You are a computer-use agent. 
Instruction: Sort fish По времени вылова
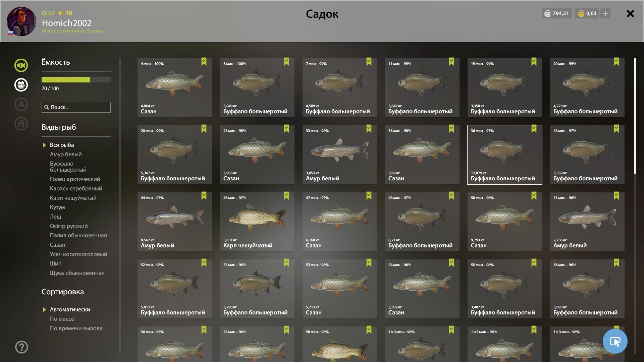pos(76,328)
